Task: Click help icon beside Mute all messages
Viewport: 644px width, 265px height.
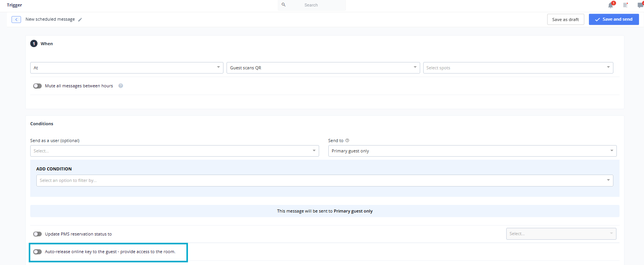Action: [x=121, y=86]
